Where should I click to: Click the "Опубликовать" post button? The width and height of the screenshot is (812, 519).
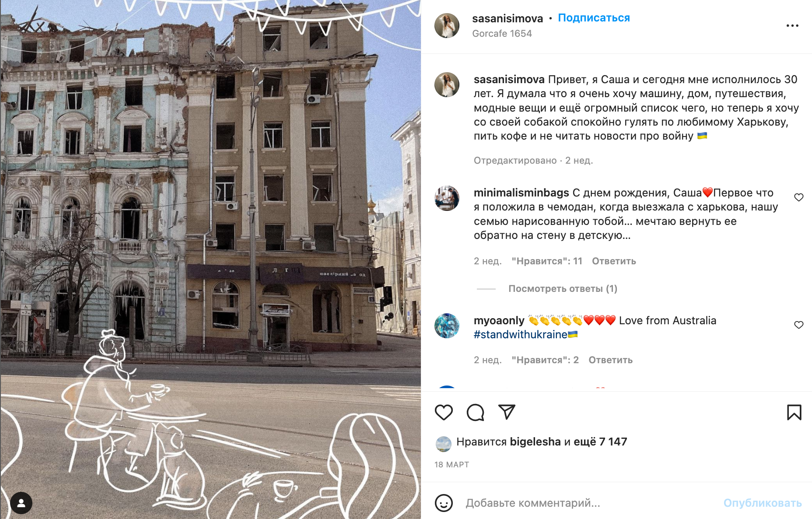762,503
